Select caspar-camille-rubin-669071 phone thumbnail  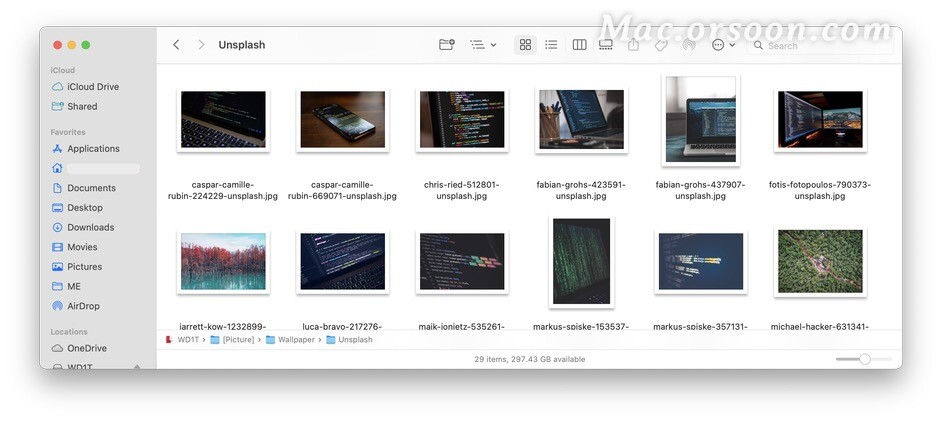[342, 120]
